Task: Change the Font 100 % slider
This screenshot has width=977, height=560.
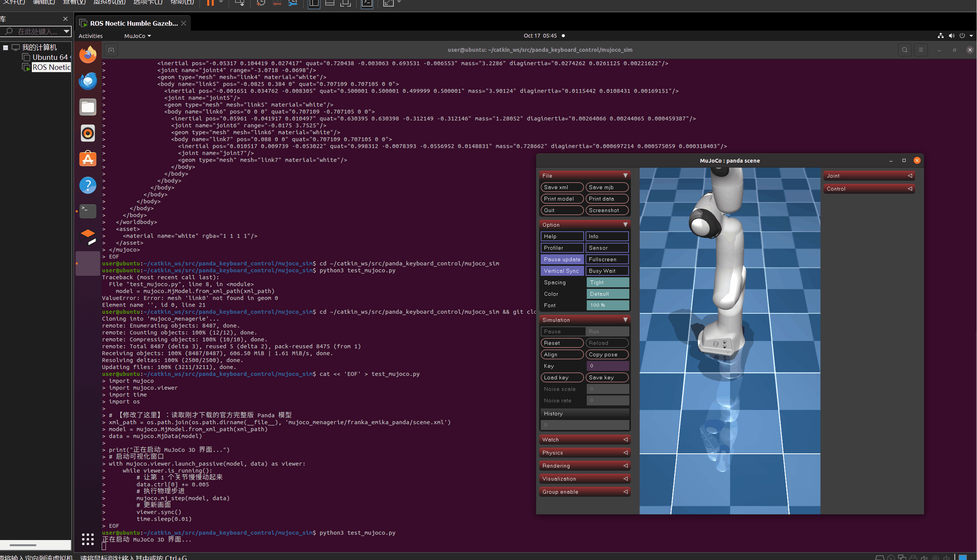Action: pyautogui.click(x=607, y=305)
